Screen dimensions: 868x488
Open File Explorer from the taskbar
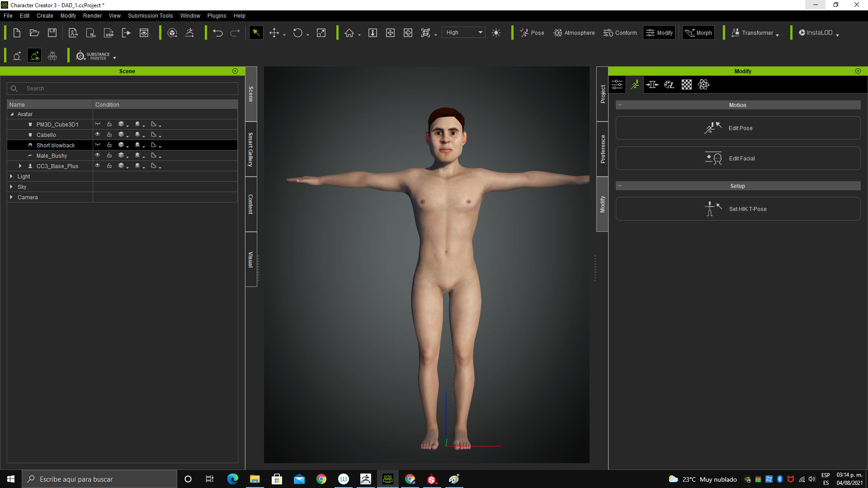pyautogui.click(x=255, y=479)
